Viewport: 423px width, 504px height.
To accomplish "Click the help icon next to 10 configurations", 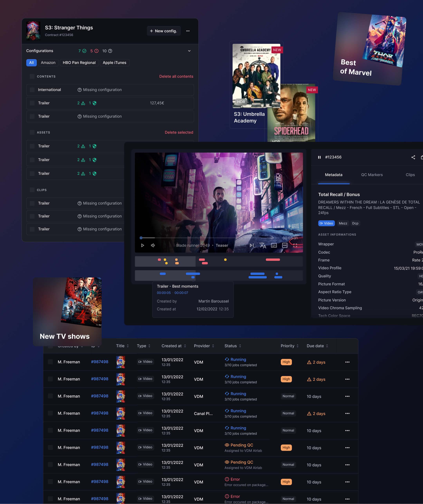I will [110, 51].
